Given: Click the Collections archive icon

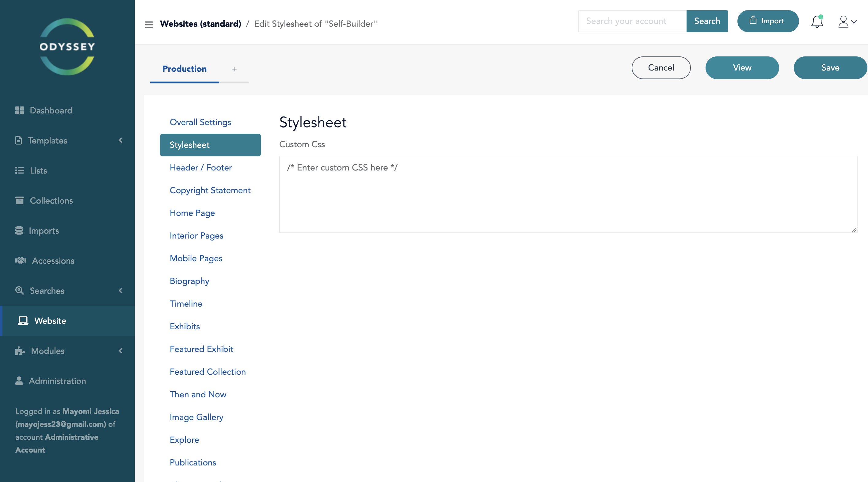Looking at the screenshot, I should coord(20,200).
